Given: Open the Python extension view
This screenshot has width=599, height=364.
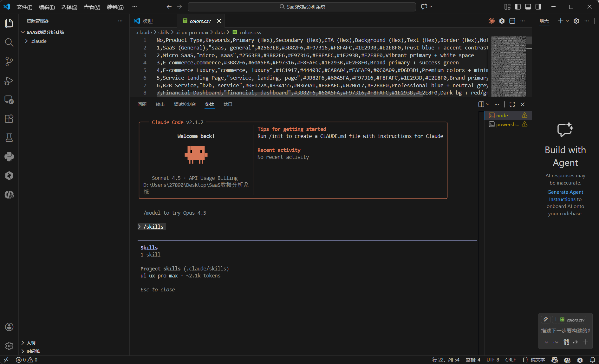Looking at the screenshot, I should tap(9, 157).
